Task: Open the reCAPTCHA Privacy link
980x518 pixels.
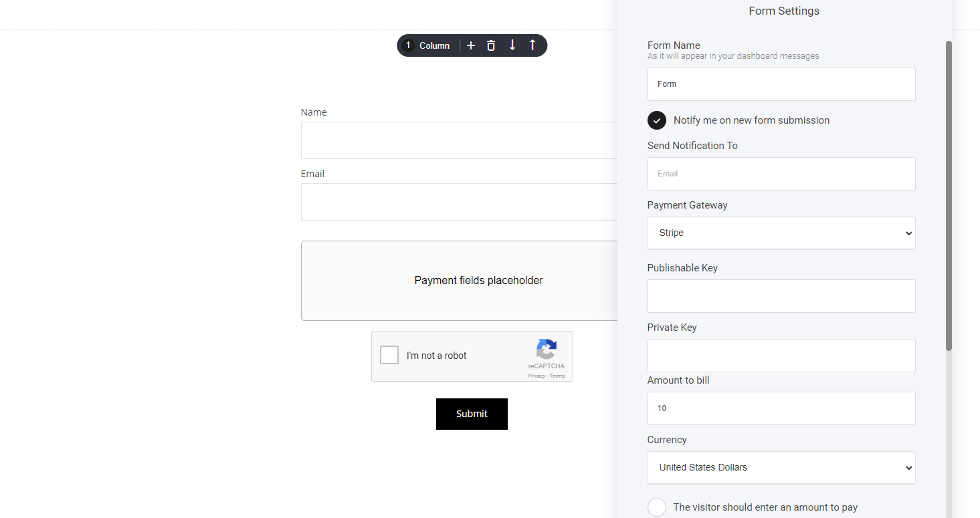Action: tap(536, 376)
